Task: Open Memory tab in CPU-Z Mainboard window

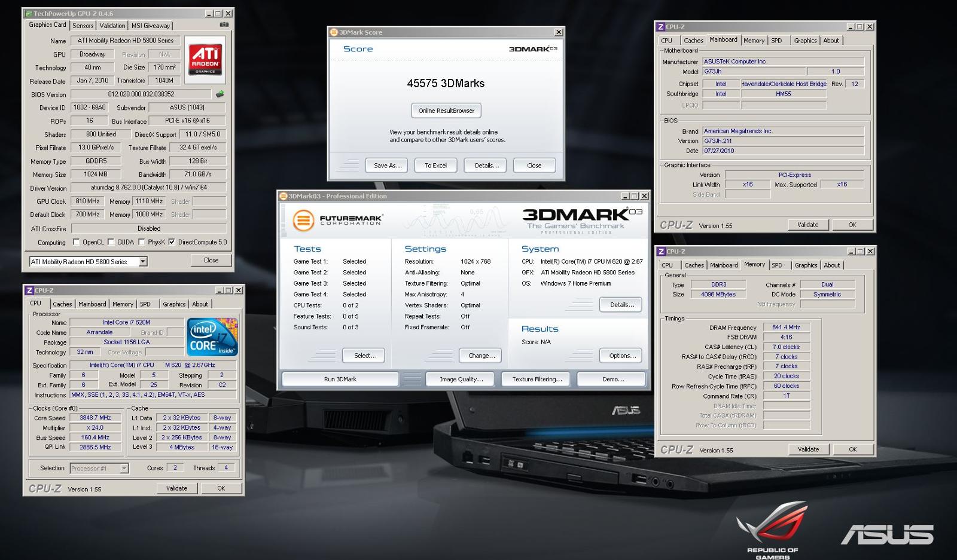Action: coord(754,41)
